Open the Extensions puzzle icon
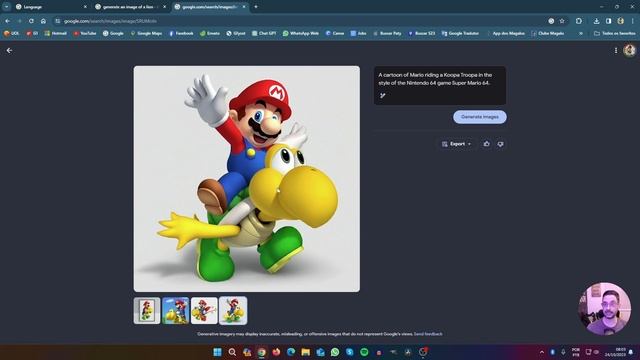 (x=579, y=21)
